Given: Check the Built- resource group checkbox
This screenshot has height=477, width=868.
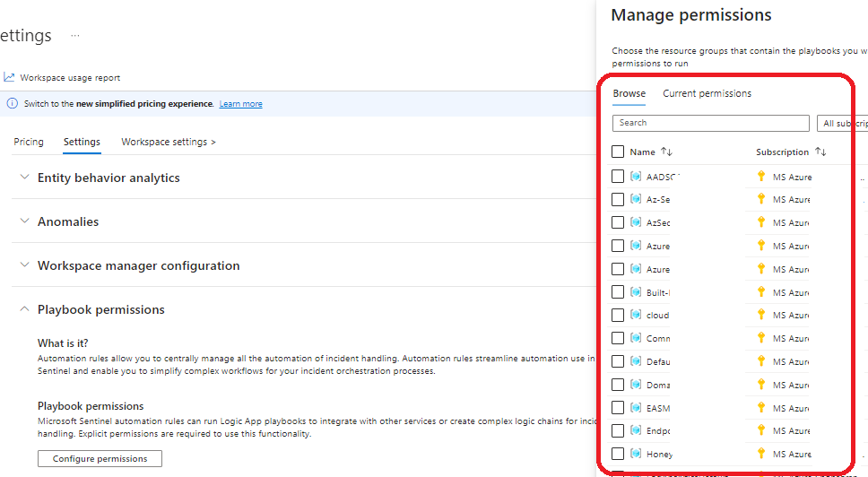Looking at the screenshot, I should tap(618, 292).
